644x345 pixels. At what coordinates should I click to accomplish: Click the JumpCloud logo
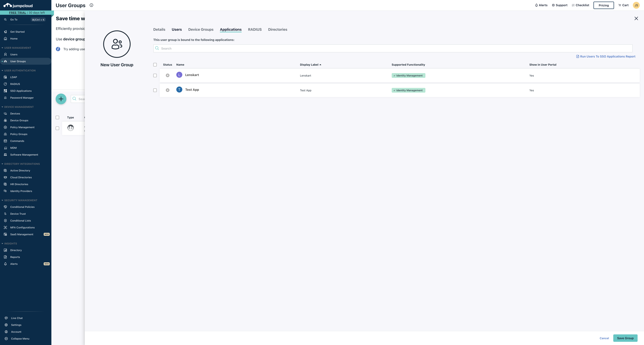[18, 5]
